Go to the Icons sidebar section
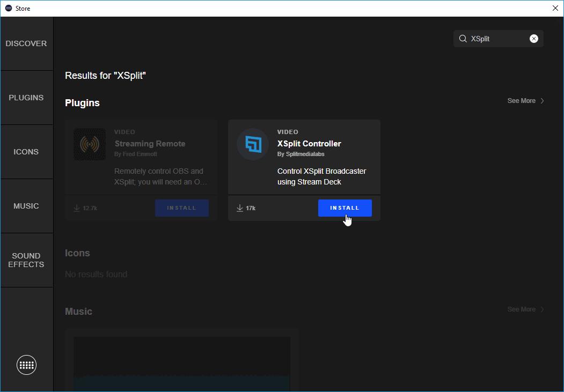564x392 pixels. [26, 152]
